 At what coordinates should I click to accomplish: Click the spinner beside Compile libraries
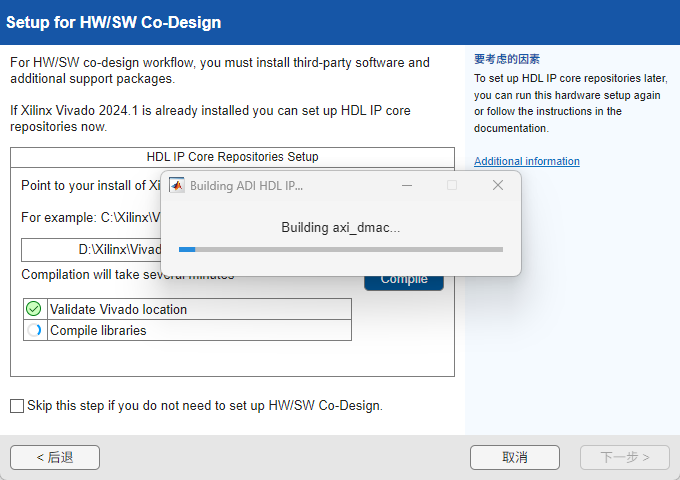pos(34,330)
